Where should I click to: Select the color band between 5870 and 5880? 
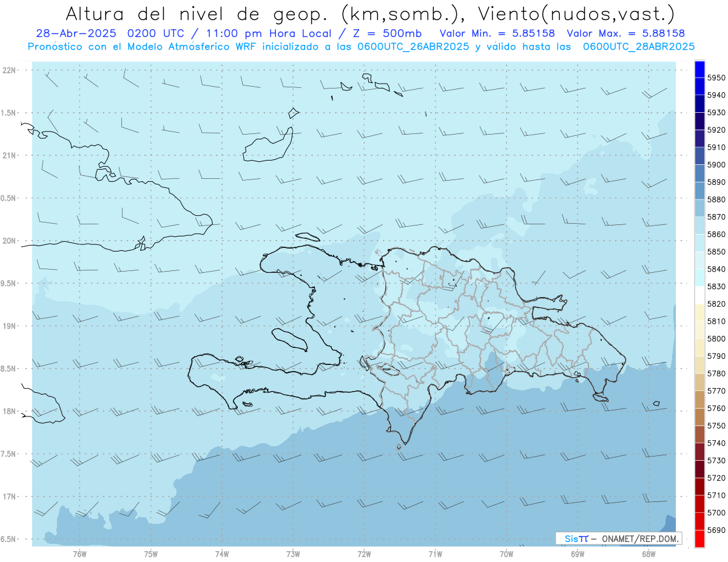coord(699,208)
